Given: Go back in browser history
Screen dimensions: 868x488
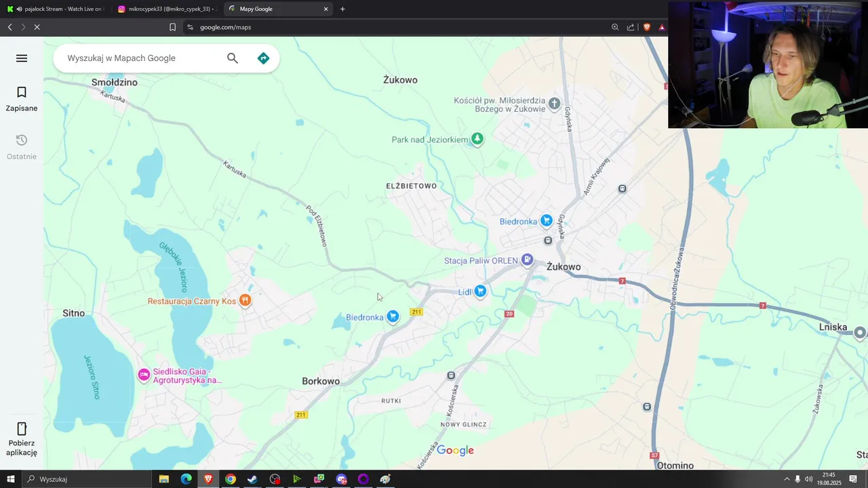Looking at the screenshot, I should [x=9, y=27].
